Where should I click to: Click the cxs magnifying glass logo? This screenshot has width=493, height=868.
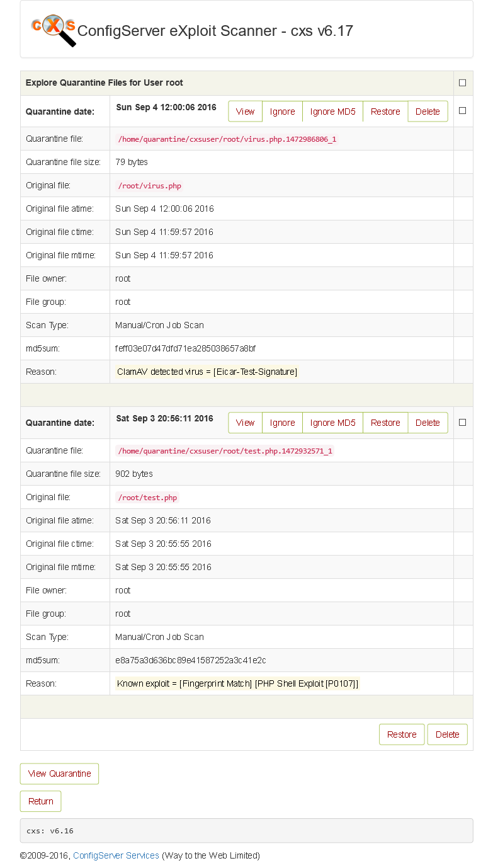(x=54, y=30)
